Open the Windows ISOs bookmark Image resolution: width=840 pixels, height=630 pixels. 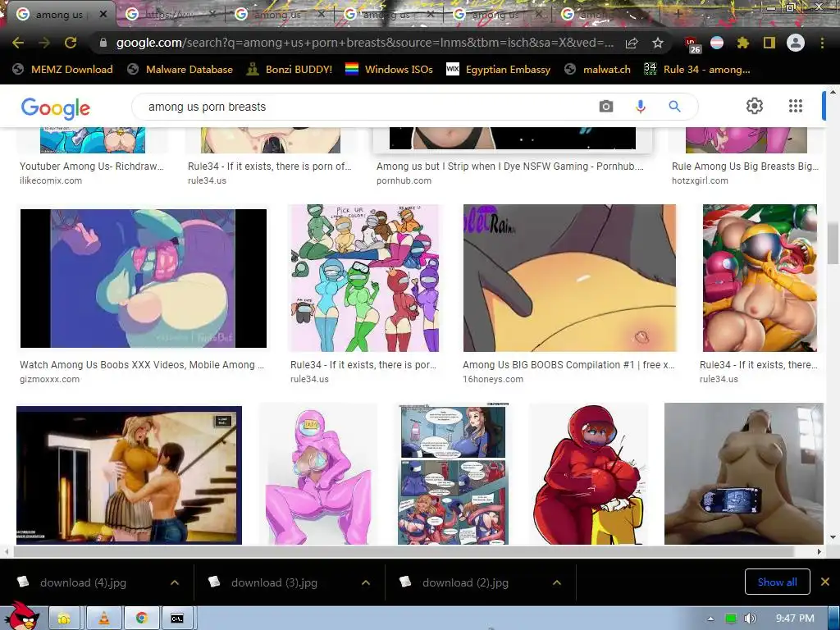point(389,69)
